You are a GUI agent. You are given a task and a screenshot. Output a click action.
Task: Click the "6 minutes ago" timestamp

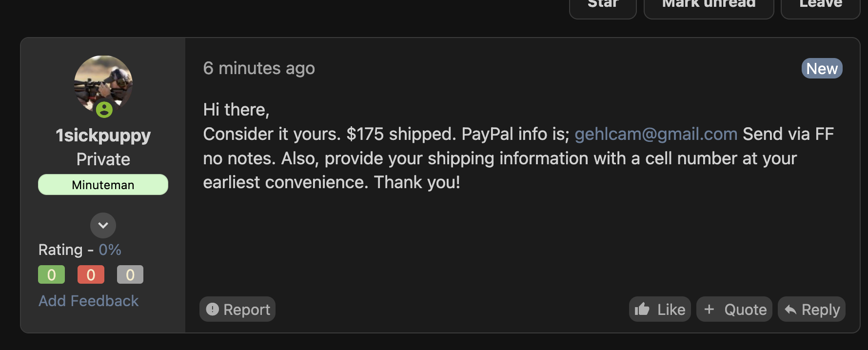259,68
